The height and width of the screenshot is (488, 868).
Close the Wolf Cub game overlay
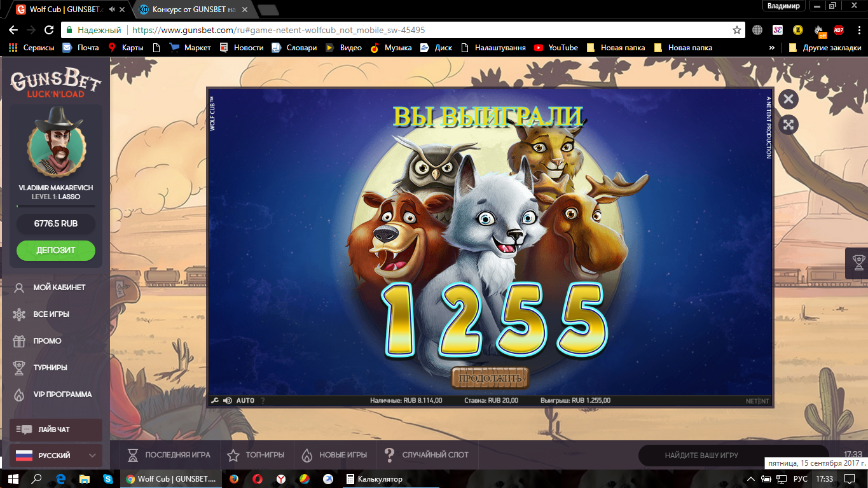click(x=788, y=99)
